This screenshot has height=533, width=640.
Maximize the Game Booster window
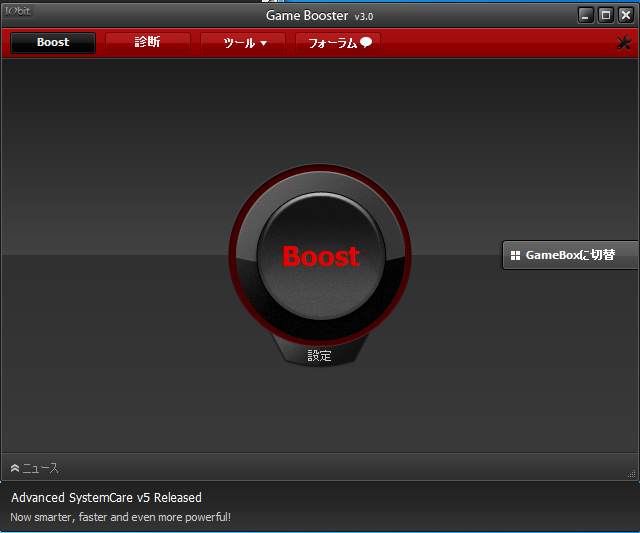(x=606, y=16)
